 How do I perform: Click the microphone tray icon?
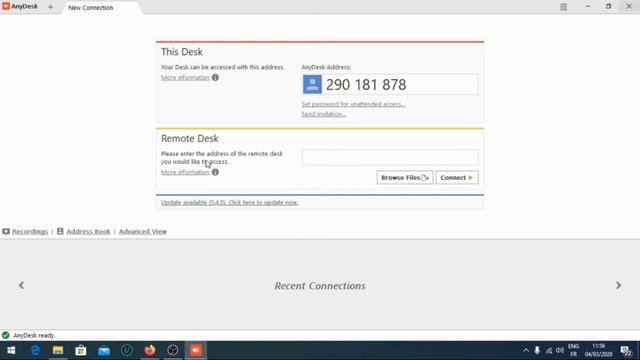click(x=537, y=351)
